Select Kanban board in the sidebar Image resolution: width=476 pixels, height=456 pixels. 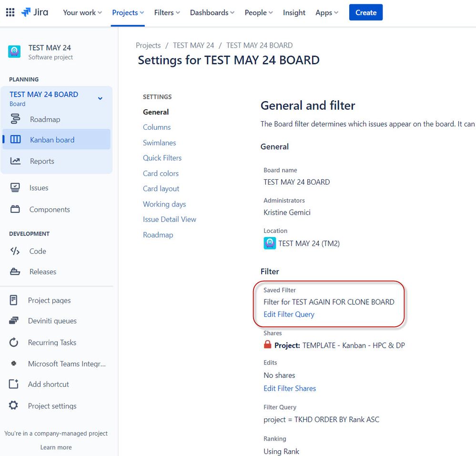click(57, 139)
